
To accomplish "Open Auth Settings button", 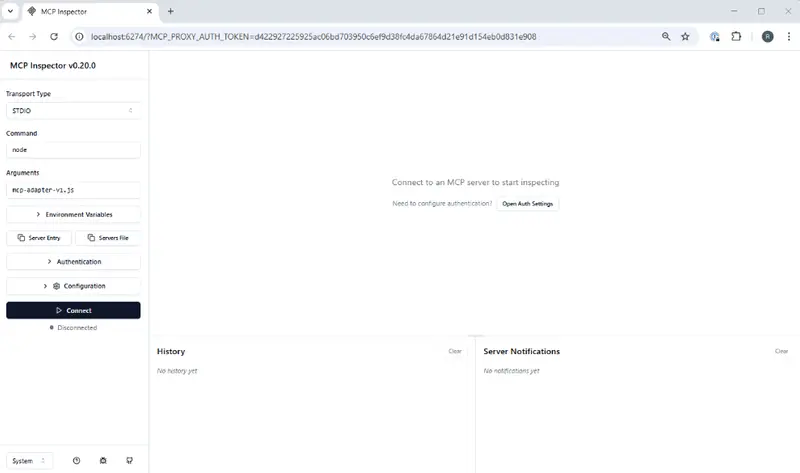I will point(528,204).
